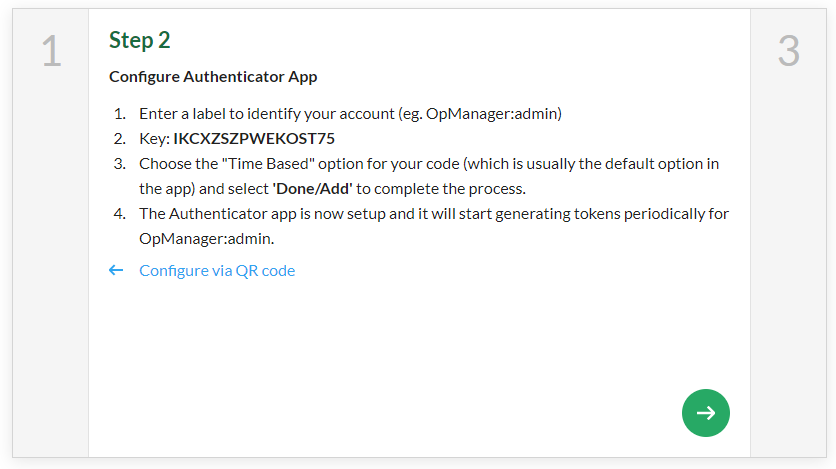Screen dimensions: 836x469
Task: Jump to the step 3 panel
Action: pos(788,52)
